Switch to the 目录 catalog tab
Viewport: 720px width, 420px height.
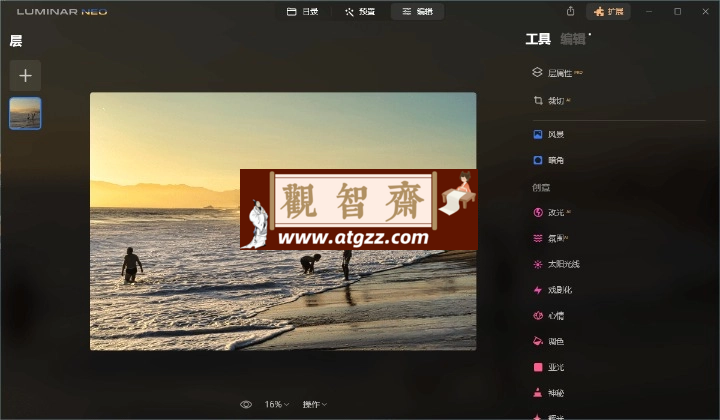tap(303, 11)
